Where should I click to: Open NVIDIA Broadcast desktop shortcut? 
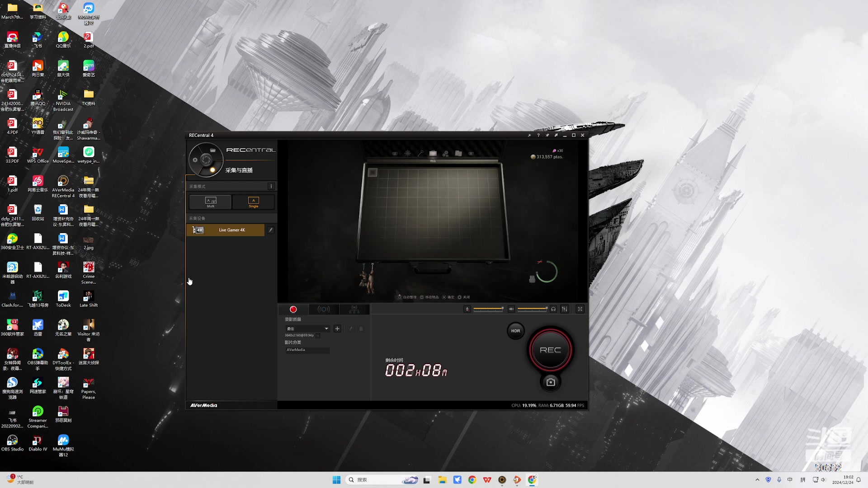[x=63, y=100]
